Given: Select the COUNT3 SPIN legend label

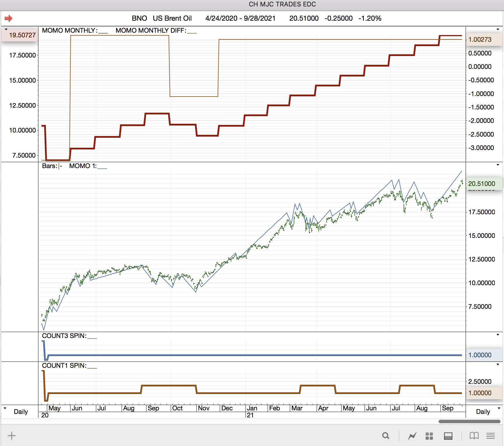Looking at the screenshot, I should click(x=64, y=336).
